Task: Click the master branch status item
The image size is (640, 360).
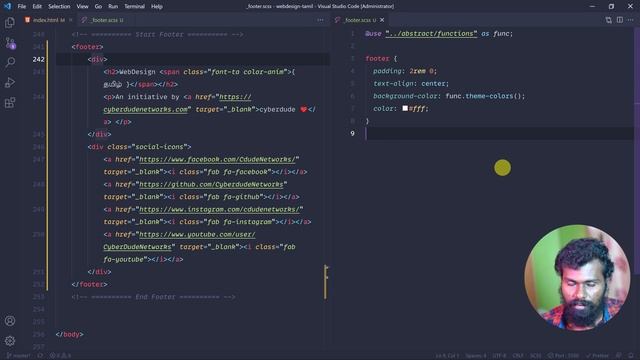Action: click(x=18, y=356)
